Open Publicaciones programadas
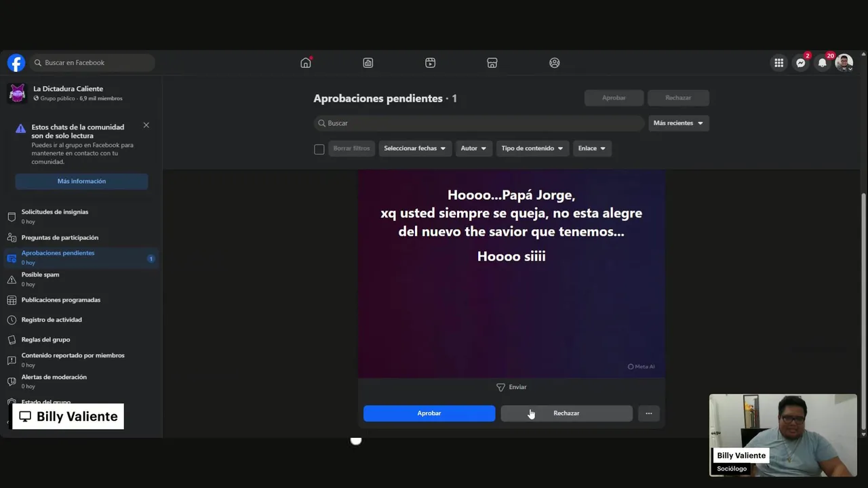Image resolution: width=868 pixels, height=488 pixels. pos(81,300)
